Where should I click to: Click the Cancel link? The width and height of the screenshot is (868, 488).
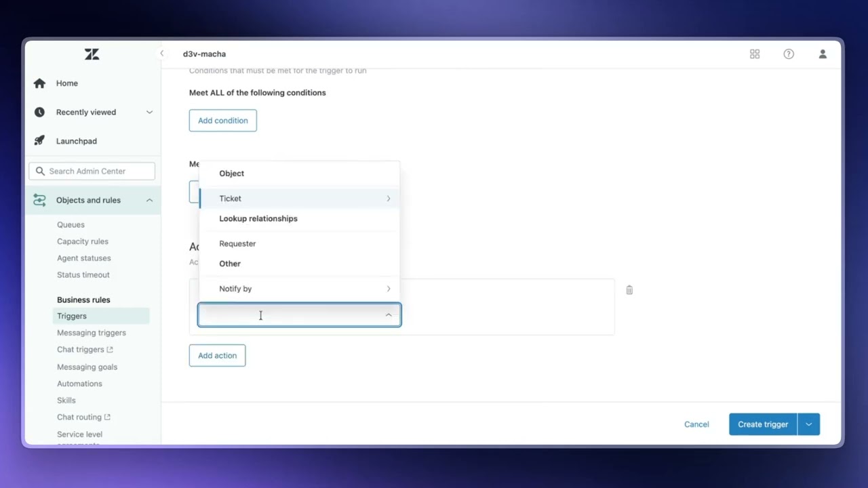pos(696,424)
